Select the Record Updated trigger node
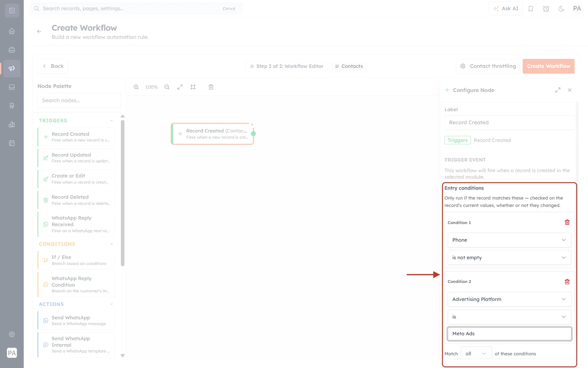The height and width of the screenshot is (368, 588). [76, 158]
